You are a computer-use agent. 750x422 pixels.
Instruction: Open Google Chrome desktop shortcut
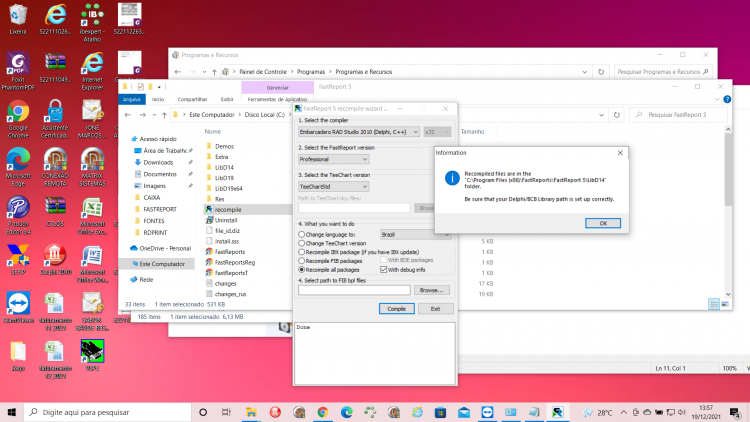pos(18,120)
